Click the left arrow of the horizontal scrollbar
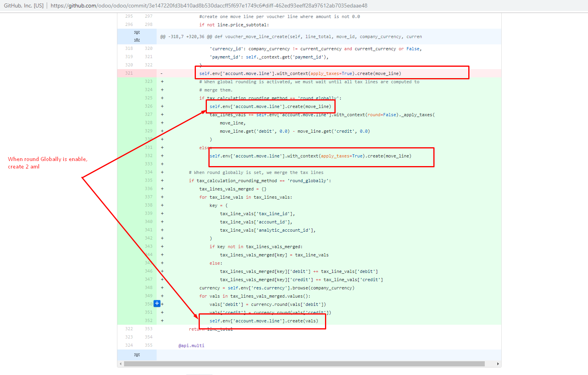 (x=120, y=364)
